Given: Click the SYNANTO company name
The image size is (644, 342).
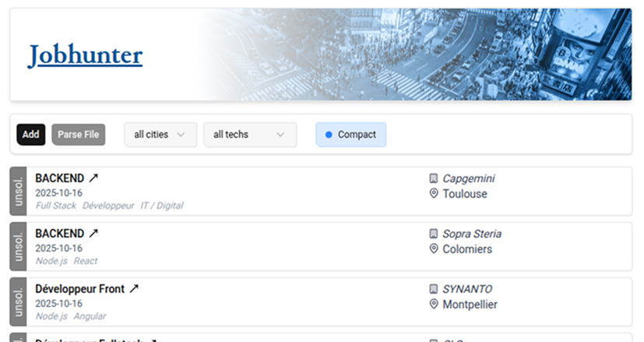Looking at the screenshot, I should (x=467, y=289).
